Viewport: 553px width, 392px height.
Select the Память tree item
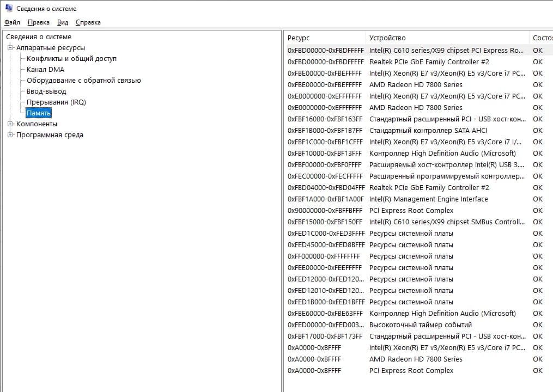pos(39,113)
